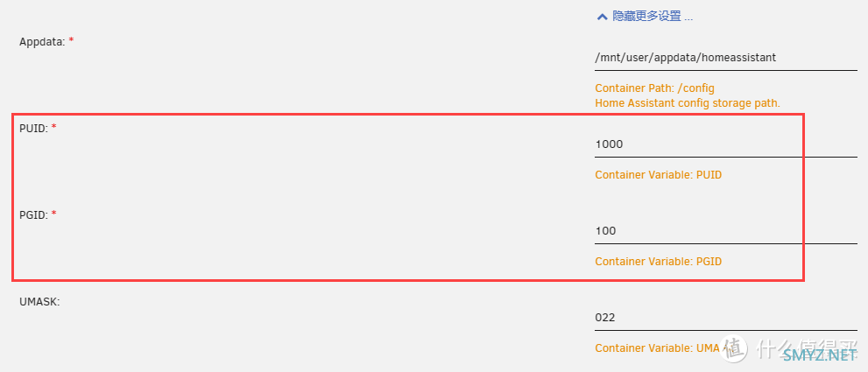
Task: Click the UMASK label text
Action: click(39, 302)
